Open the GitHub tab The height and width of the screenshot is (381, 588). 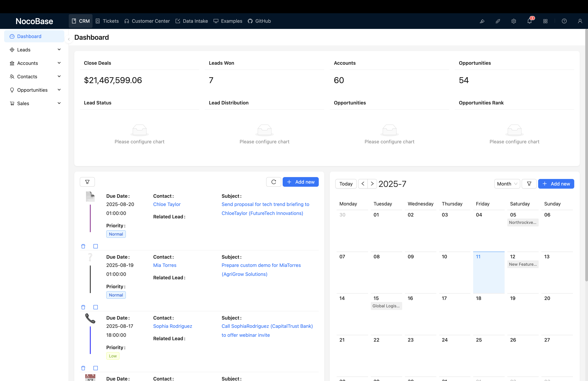click(259, 21)
